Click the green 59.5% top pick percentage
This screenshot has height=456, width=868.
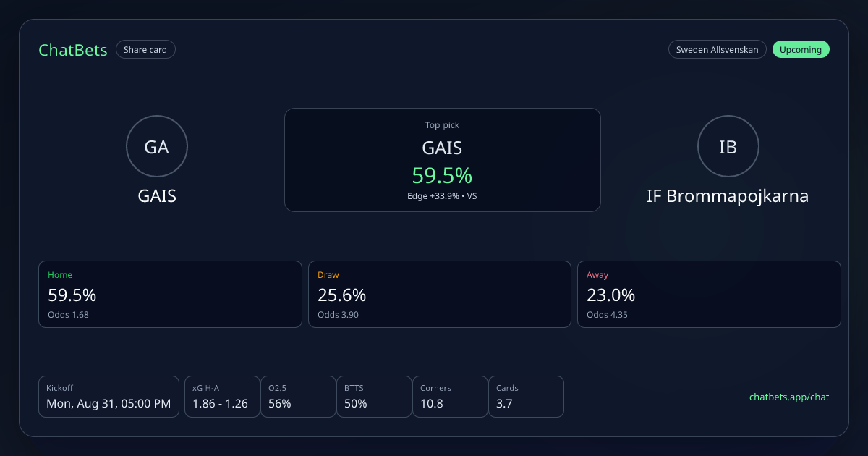pos(442,175)
